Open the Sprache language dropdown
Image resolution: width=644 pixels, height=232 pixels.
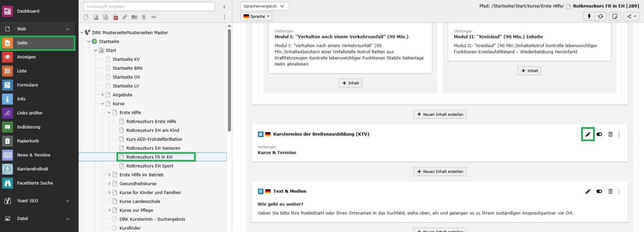click(x=256, y=16)
